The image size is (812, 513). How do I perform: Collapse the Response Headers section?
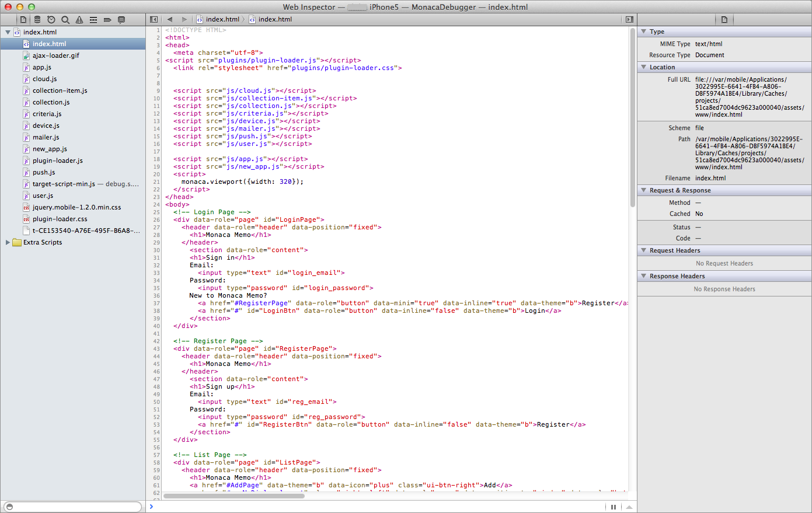(x=644, y=276)
